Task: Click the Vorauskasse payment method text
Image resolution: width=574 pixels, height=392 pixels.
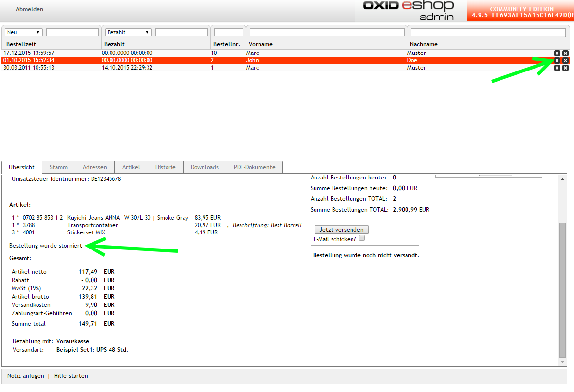Action: tap(73, 341)
